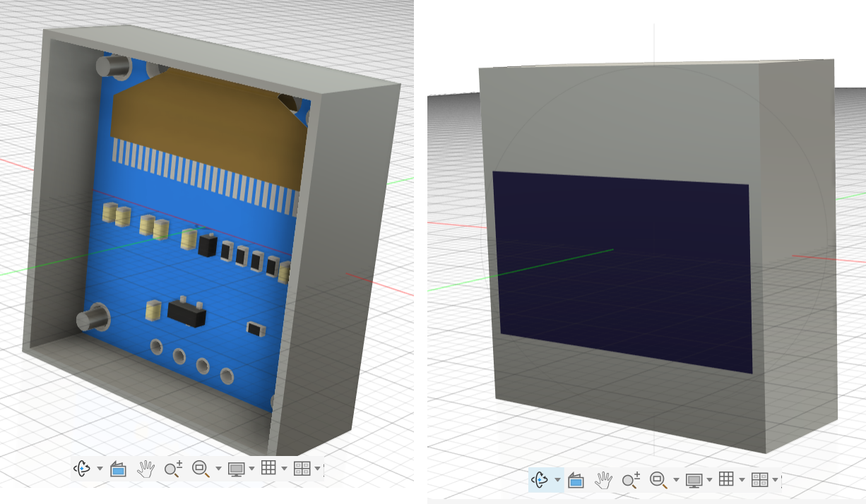Expand Viewports dropdown arrow in the right viewport

click(775, 481)
